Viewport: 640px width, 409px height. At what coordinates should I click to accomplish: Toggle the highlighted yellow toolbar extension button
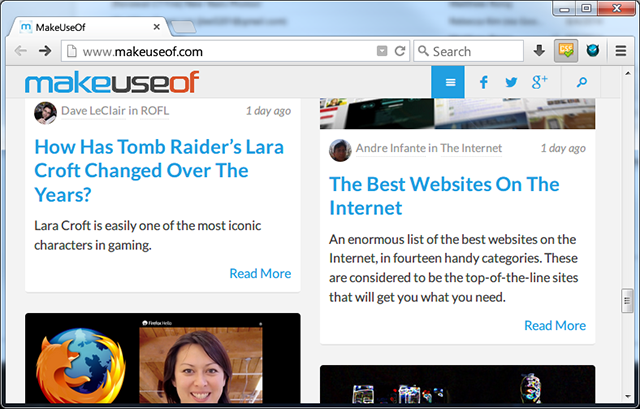(x=566, y=51)
